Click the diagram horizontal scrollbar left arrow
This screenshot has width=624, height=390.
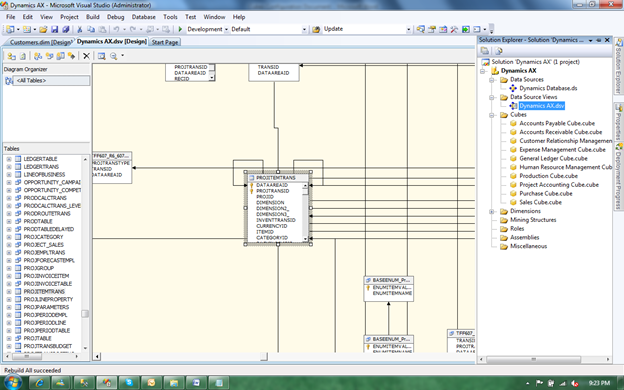pyautogui.click(x=97, y=357)
